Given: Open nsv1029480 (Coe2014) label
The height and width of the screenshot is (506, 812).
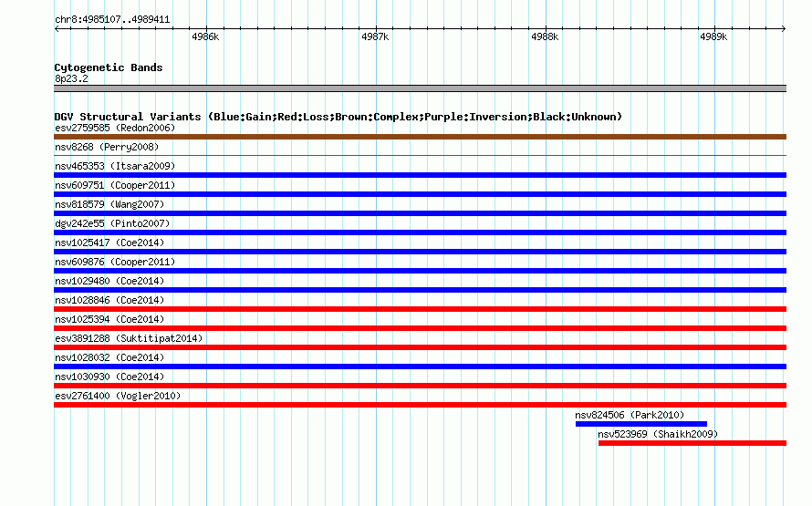Looking at the screenshot, I should pyautogui.click(x=109, y=281).
